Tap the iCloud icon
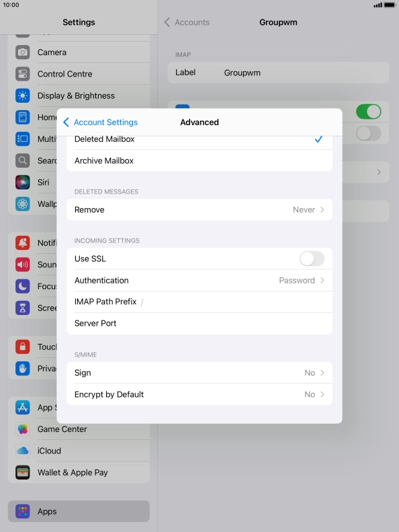This screenshot has height=532, width=399. pos(22,451)
